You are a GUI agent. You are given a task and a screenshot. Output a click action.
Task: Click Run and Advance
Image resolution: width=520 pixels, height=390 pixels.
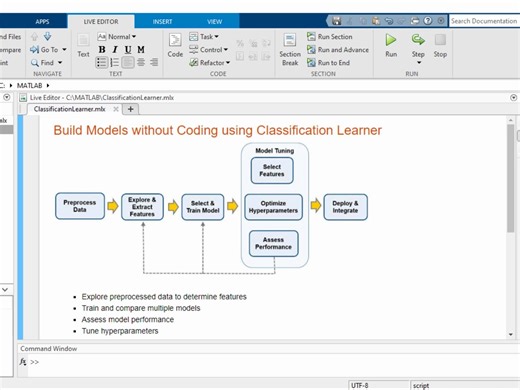click(x=338, y=50)
